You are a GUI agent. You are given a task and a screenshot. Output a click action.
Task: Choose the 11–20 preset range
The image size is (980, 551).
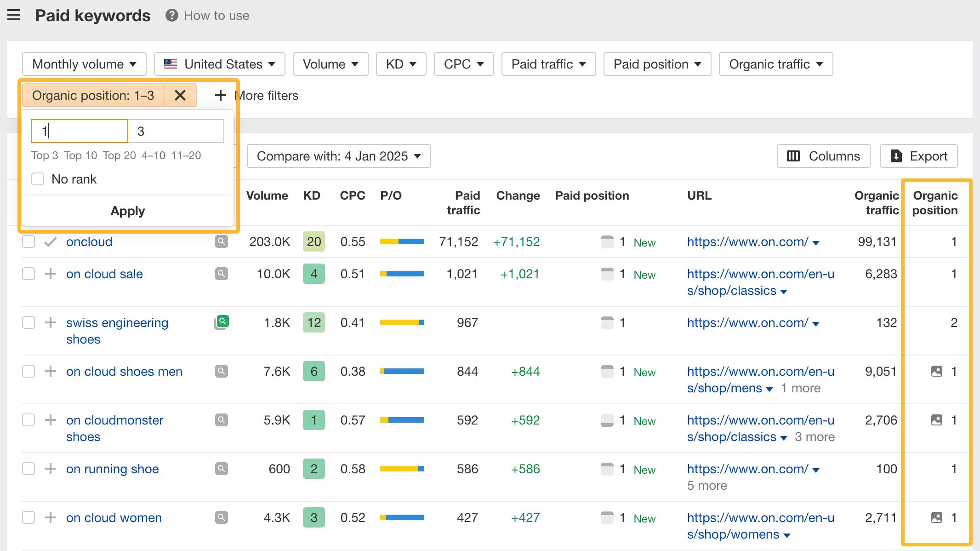click(186, 155)
